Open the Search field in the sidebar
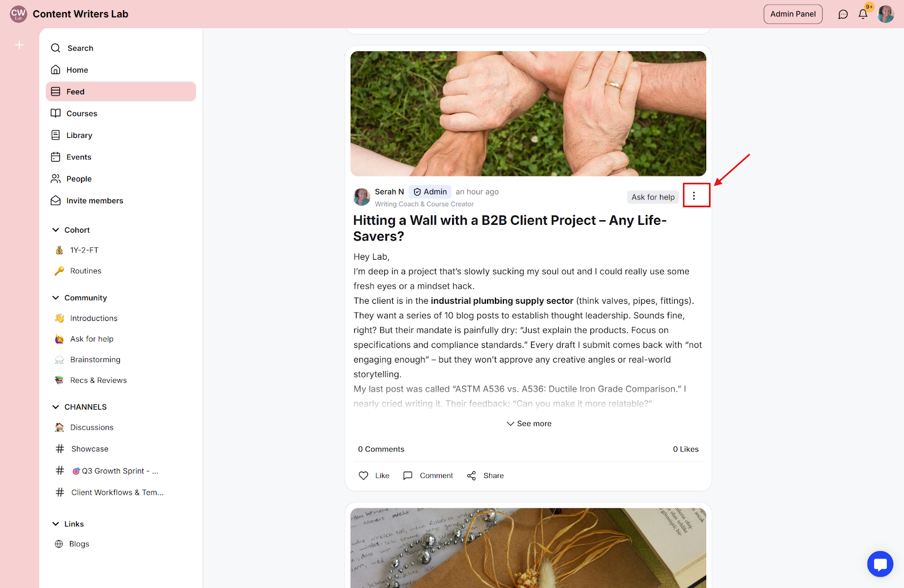904x588 pixels. [121, 48]
